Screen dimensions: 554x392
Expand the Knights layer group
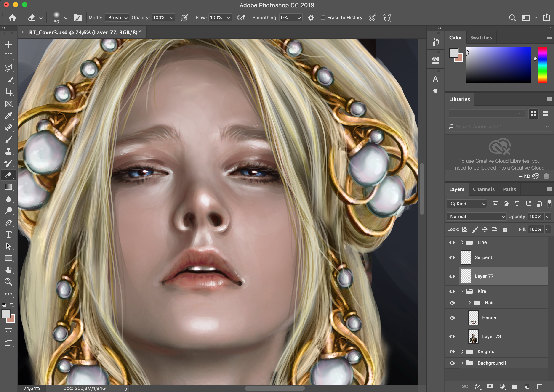tap(462, 351)
